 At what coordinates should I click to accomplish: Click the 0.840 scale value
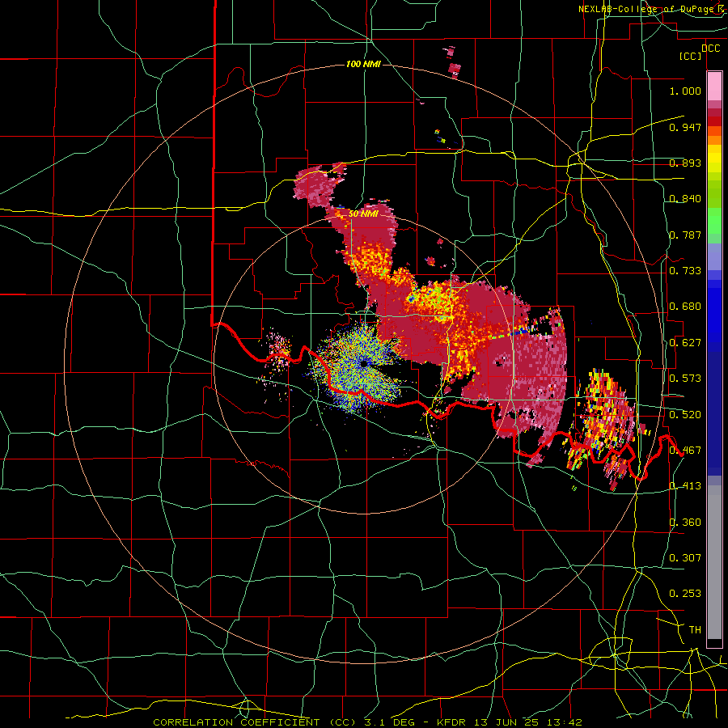click(x=685, y=199)
